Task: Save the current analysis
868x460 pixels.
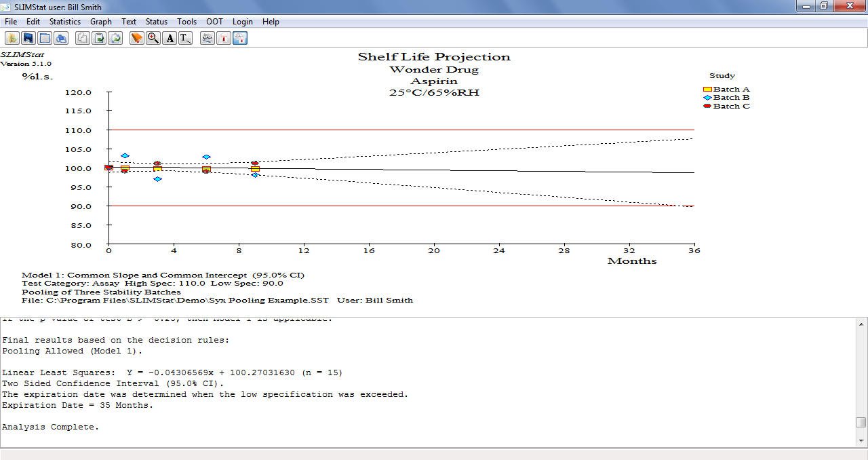Action: [28, 37]
